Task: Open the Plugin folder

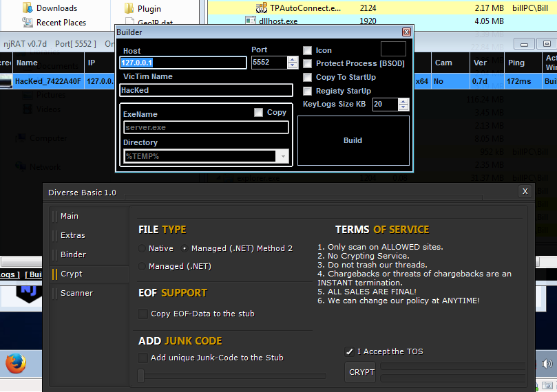Action: coord(143,8)
